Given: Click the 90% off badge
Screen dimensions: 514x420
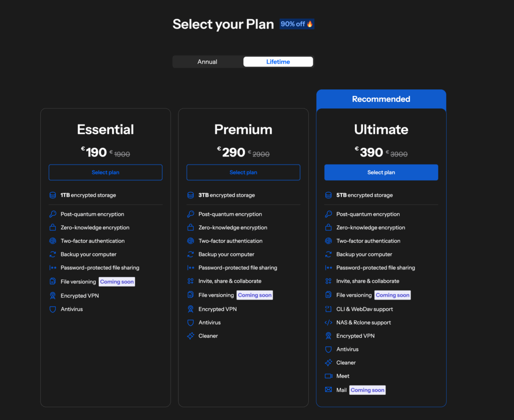Looking at the screenshot, I should coord(297,24).
